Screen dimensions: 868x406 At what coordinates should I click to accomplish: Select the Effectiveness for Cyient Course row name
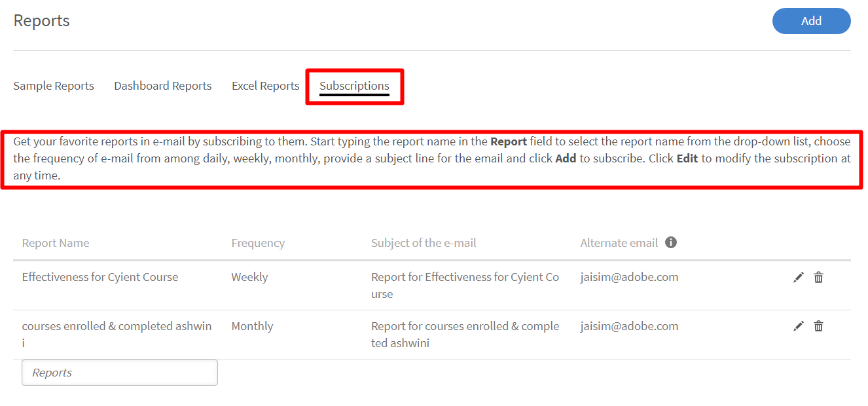click(x=100, y=277)
